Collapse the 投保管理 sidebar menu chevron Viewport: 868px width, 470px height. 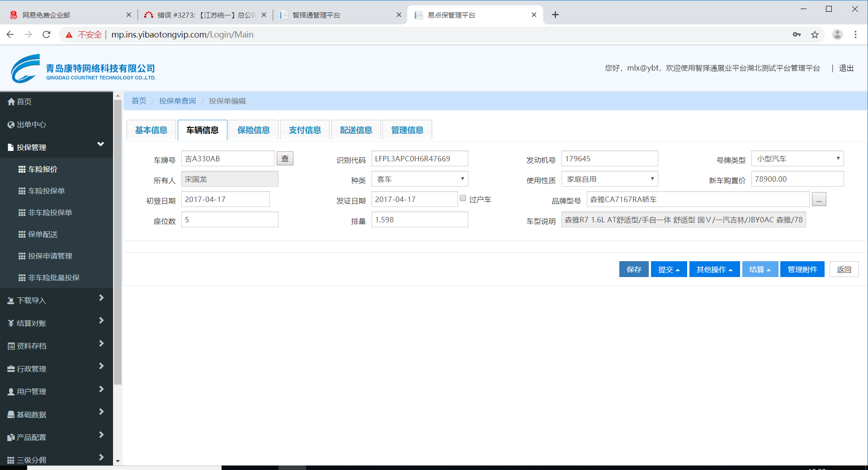(101, 145)
